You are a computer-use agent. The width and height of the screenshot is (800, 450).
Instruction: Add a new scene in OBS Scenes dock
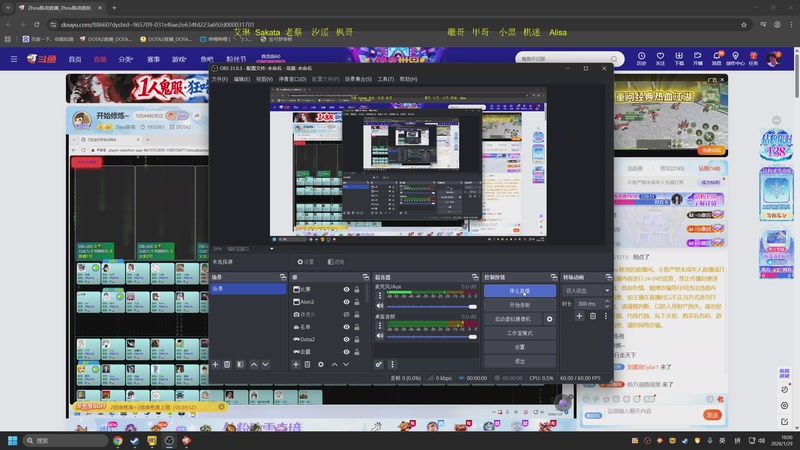tap(215, 364)
